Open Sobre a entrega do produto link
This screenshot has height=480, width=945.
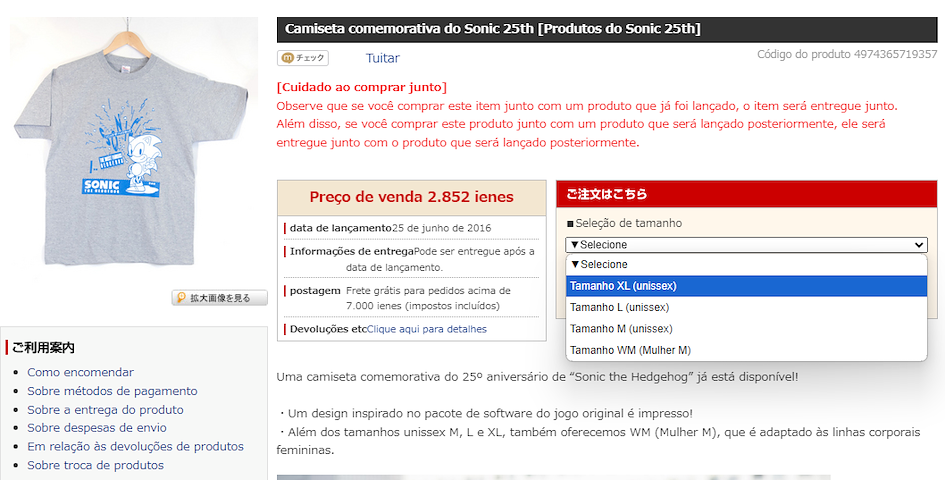coord(105,409)
